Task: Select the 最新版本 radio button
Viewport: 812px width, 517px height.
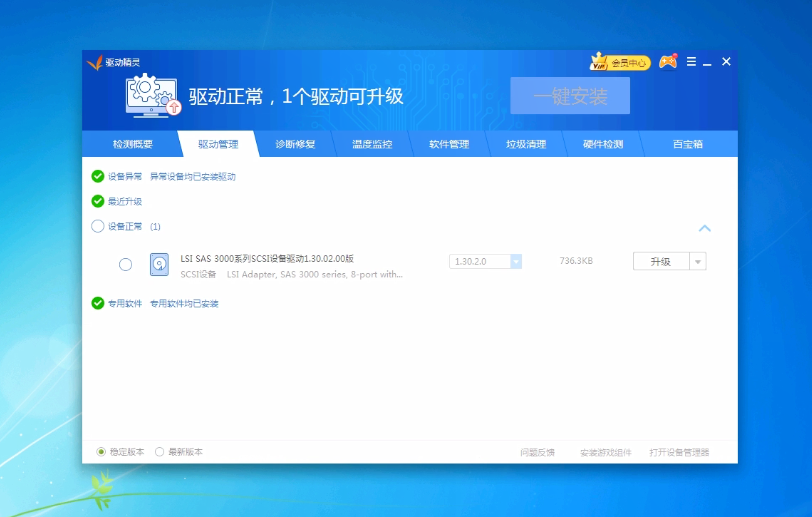Action: (160, 452)
